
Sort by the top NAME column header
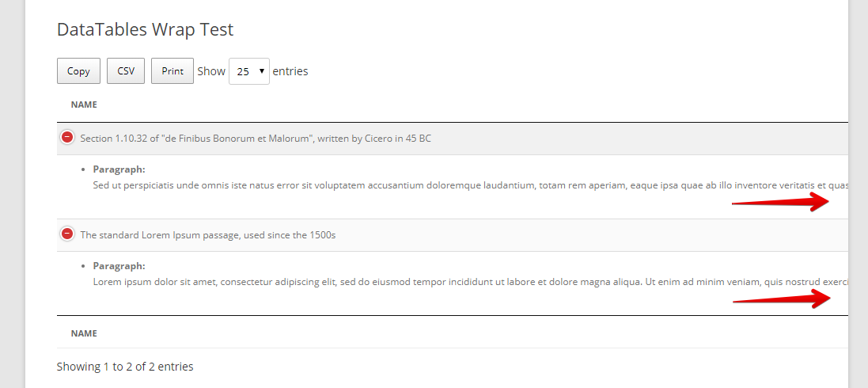pyautogui.click(x=84, y=105)
